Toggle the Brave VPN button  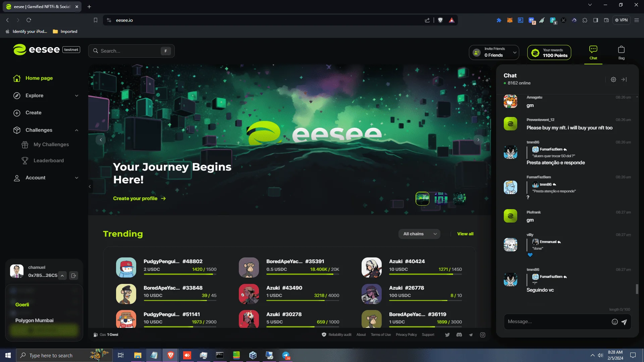click(x=621, y=20)
